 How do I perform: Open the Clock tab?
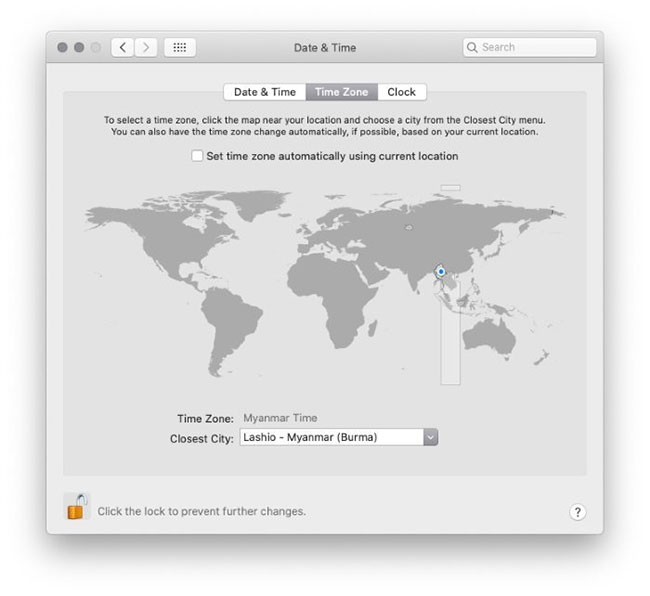click(402, 92)
